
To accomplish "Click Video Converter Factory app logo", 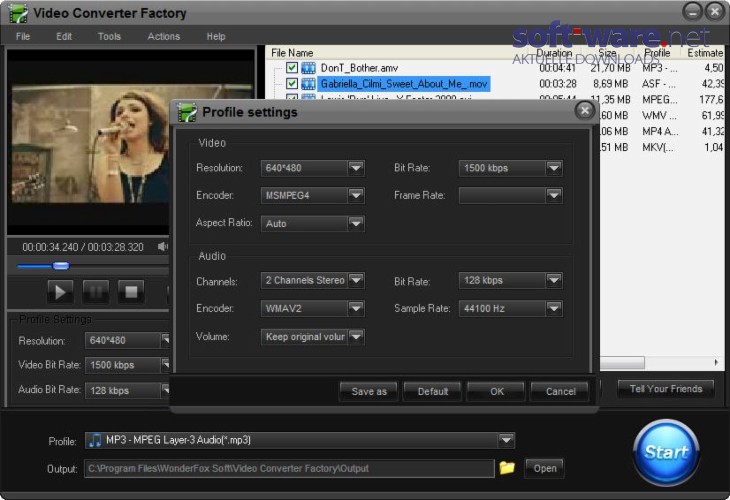I will point(18,13).
